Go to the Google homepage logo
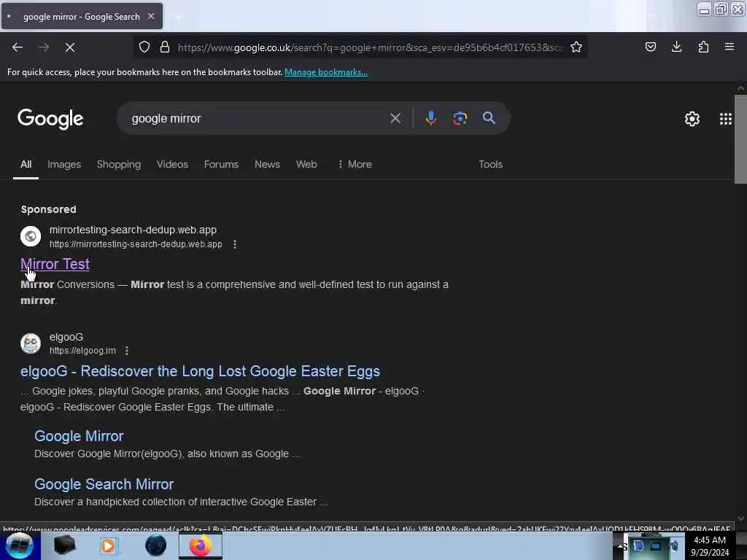This screenshot has height=560, width=747. 50,119
